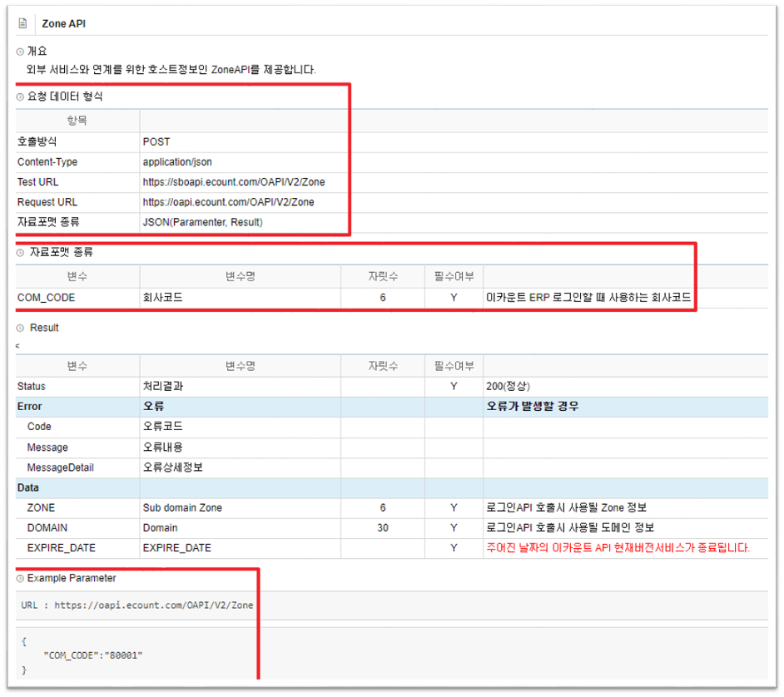Image resolution: width=784 pixels, height=697 pixels.
Task: Click the highlighted Data row label
Action: click(28, 488)
